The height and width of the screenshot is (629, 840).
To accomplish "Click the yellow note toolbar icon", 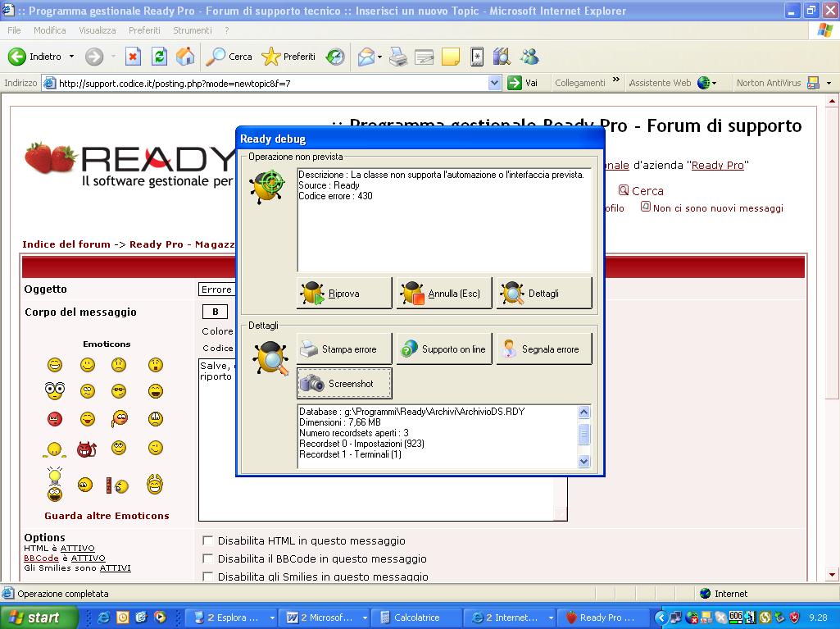I will pyautogui.click(x=451, y=57).
